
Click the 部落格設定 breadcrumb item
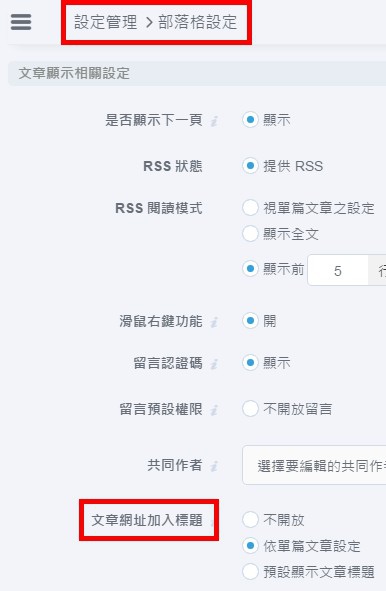(198, 22)
